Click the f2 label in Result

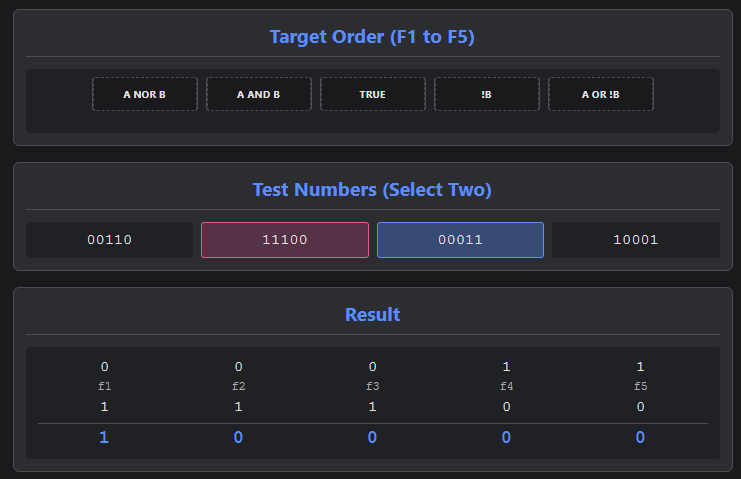pyautogui.click(x=239, y=387)
